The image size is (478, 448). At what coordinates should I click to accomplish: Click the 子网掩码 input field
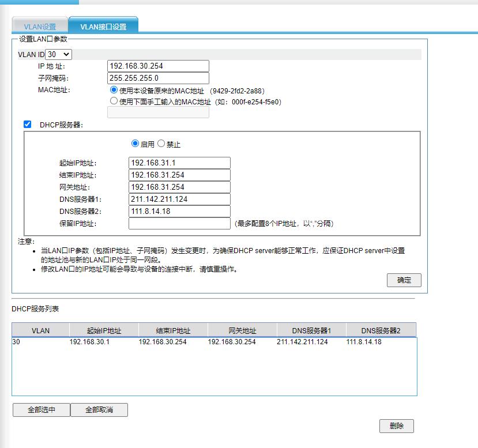[x=158, y=78]
